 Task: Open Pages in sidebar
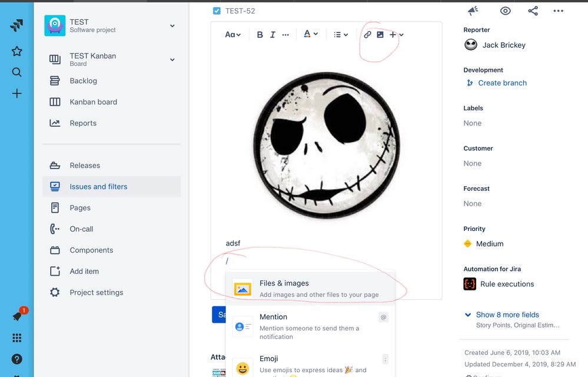(112, 208)
